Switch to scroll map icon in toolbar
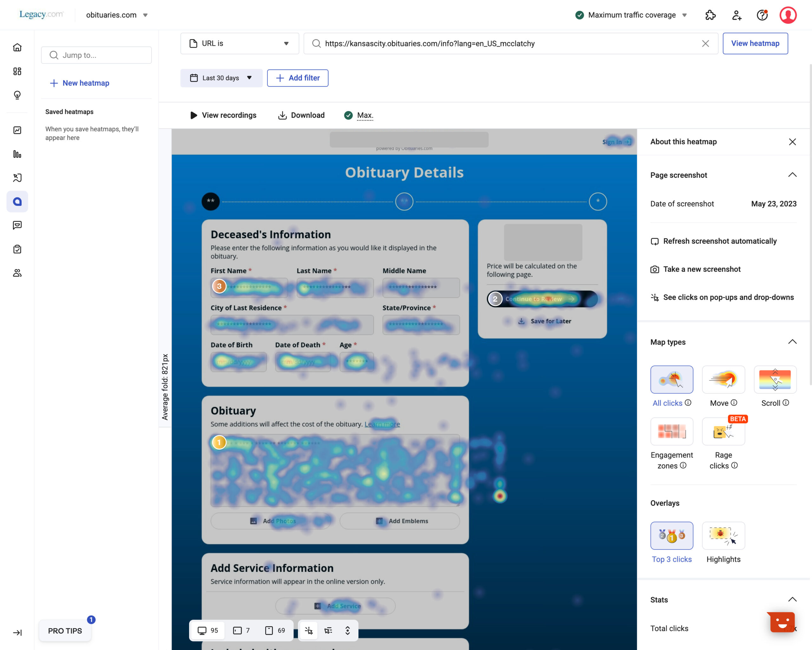The width and height of the screenshot is (812, 650). pos(348,630)
